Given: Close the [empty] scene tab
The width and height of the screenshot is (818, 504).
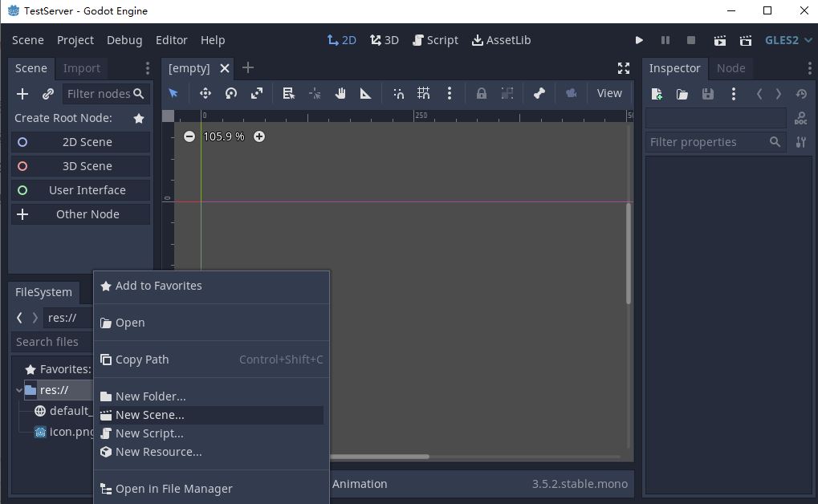Looking at the screenshot, I should (225, 68).
